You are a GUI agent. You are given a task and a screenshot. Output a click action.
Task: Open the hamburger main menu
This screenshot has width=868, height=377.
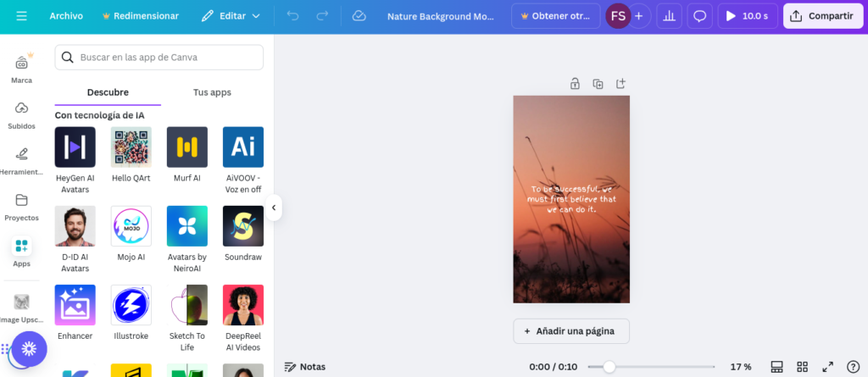tap(21, 16)
